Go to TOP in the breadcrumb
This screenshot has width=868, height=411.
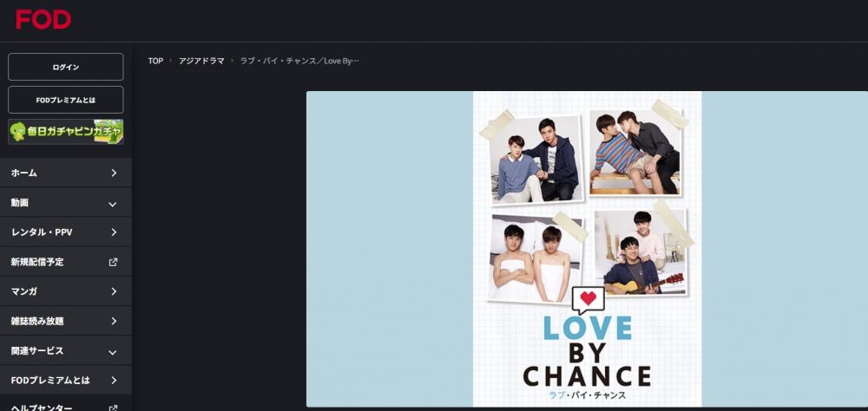155,61
